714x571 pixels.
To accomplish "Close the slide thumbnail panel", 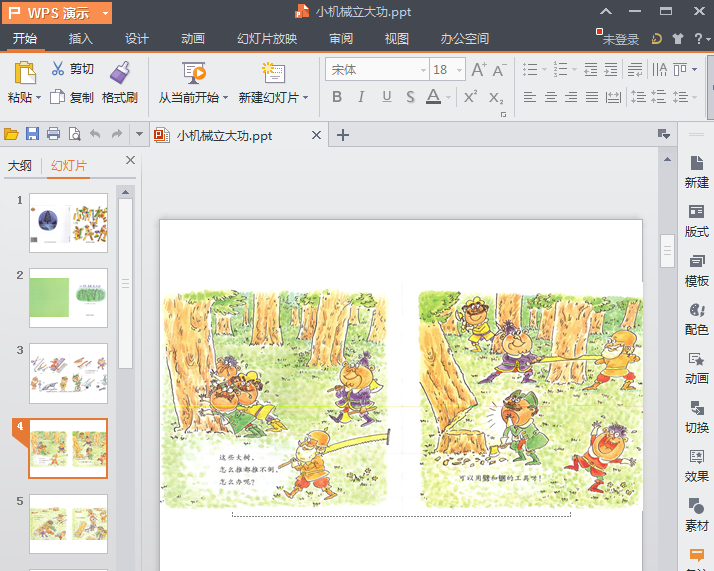I will tap(130, 160).
